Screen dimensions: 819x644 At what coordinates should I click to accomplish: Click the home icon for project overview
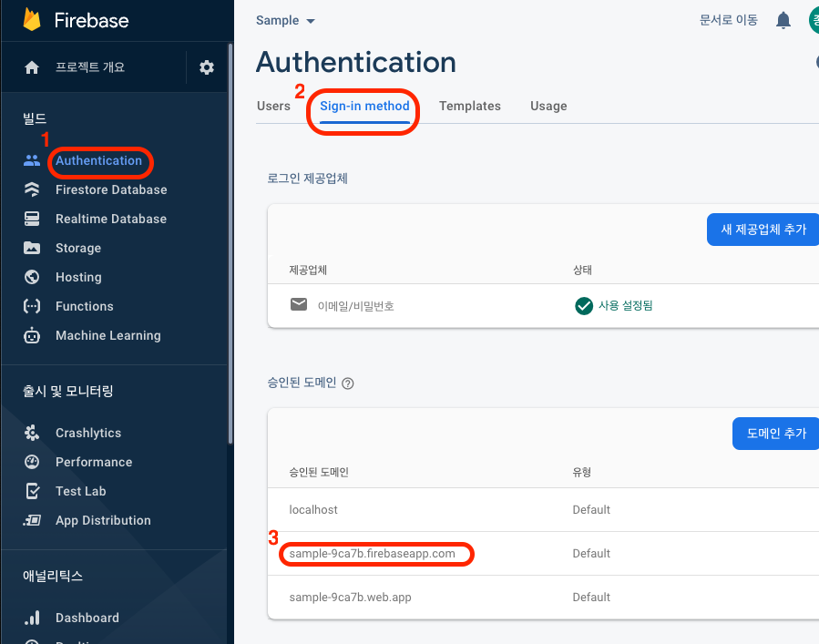(32, 67)
